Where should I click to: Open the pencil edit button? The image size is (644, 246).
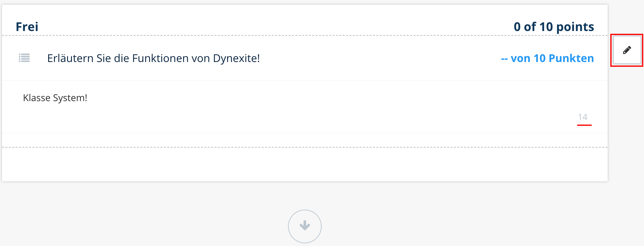click(x=627, y=50)
